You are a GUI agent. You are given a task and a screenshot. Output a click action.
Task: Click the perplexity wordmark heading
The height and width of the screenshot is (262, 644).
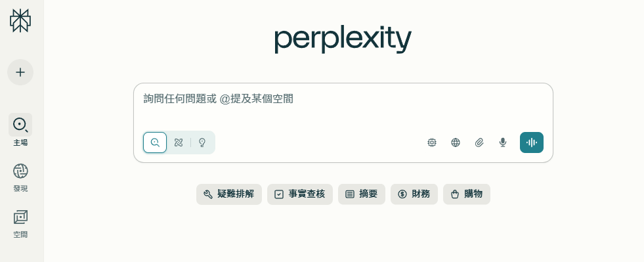coord(343,40)
